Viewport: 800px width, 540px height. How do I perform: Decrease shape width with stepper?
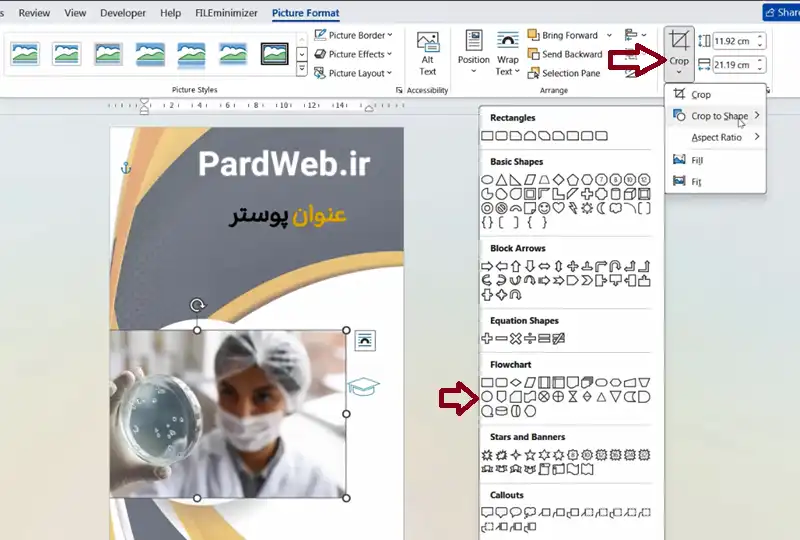(760, 69)
